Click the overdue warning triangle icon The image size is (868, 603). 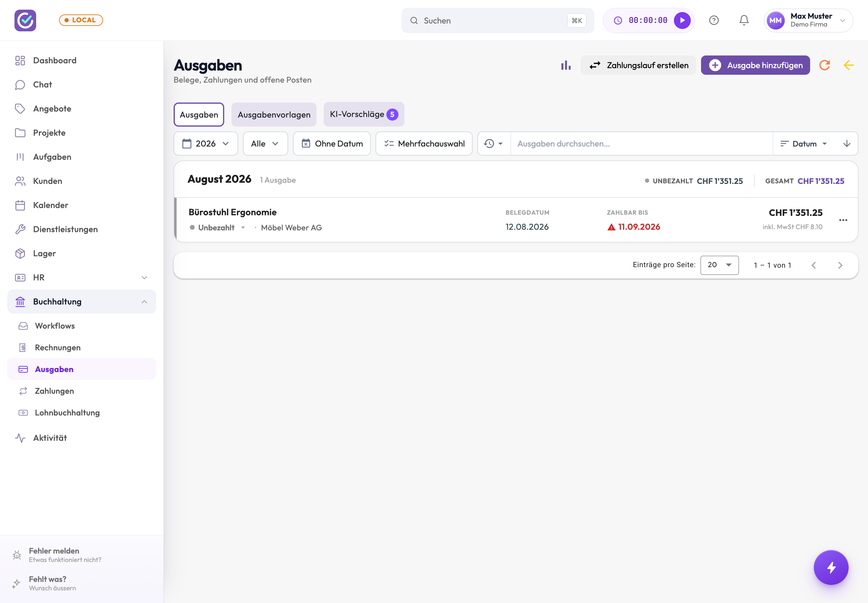pos(611,227)
